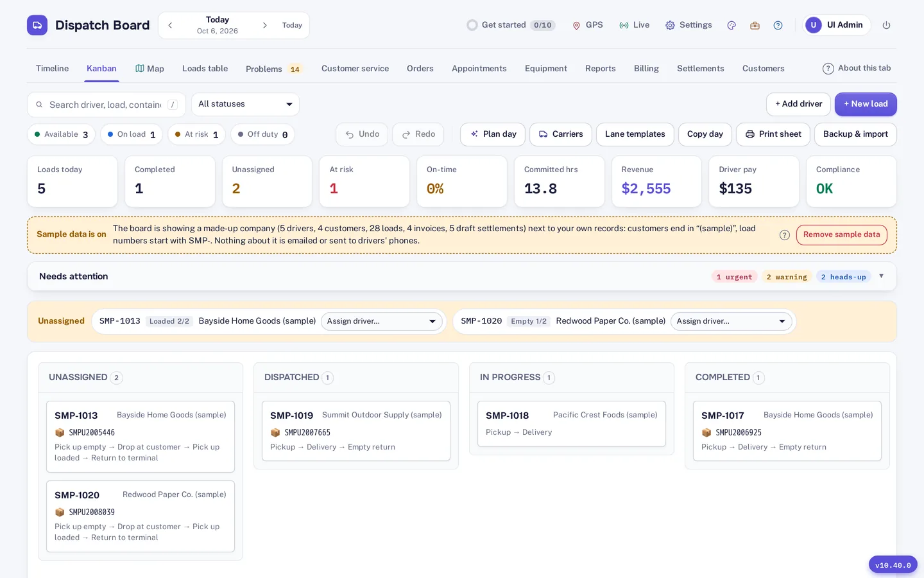Open the All statuses dropdown

tap(245, 104)
